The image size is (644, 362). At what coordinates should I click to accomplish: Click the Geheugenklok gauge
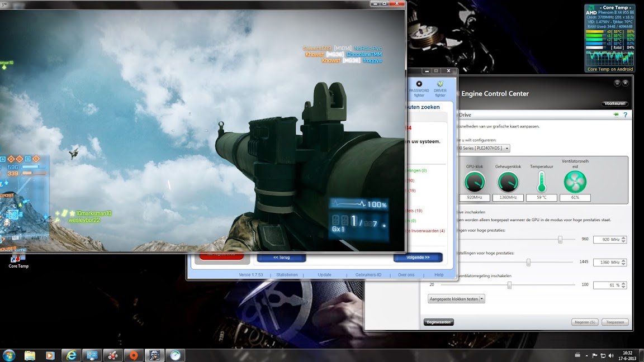pos(508,182)
